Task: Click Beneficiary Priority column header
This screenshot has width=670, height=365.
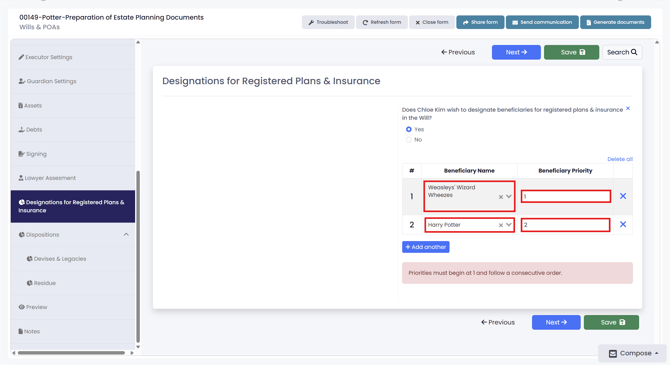Action: pyautogui.click(x=565, y=171)
